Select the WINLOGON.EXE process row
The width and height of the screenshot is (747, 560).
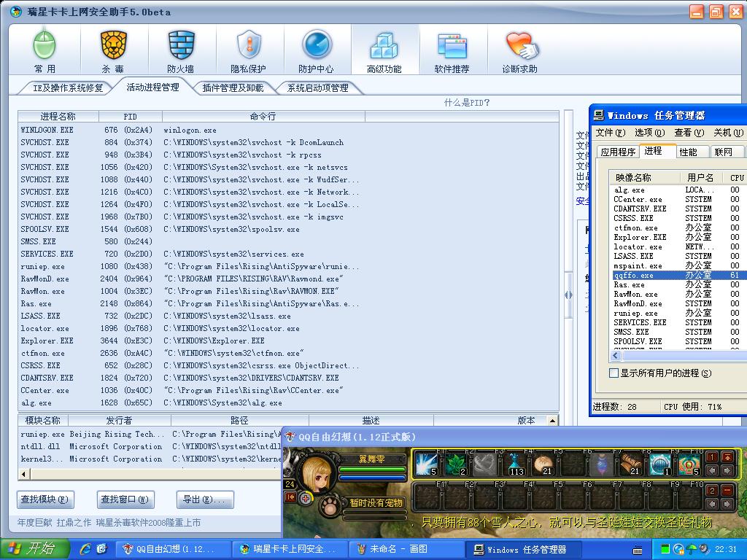tap(288, 130)
